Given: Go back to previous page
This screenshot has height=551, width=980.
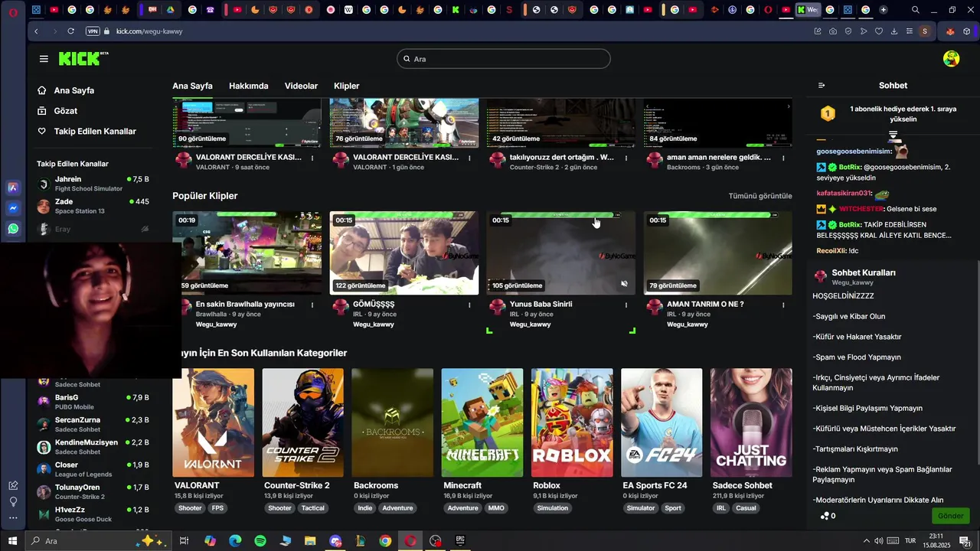Looking at the screenshot, I should 37,31.
